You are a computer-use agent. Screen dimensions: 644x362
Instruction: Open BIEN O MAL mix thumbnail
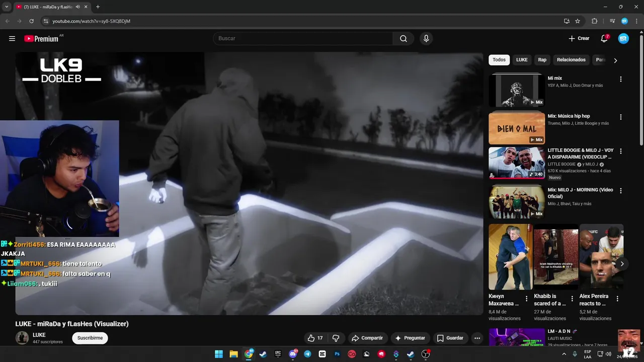pos(517,128)
